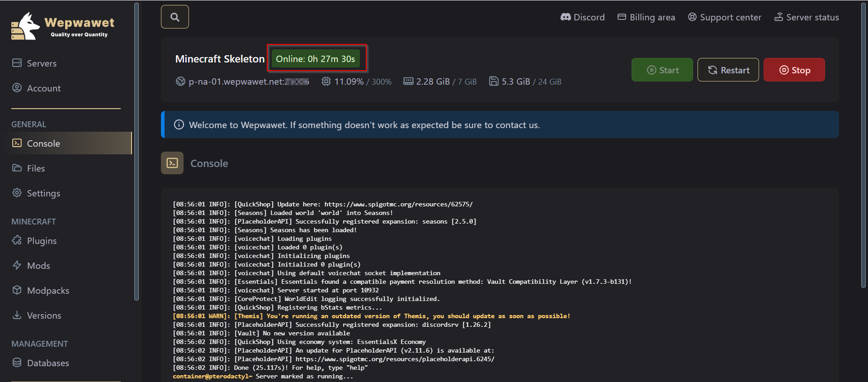Click the Billing area card icon
This screenshot has width=868, height=382.
click(622, 17)
